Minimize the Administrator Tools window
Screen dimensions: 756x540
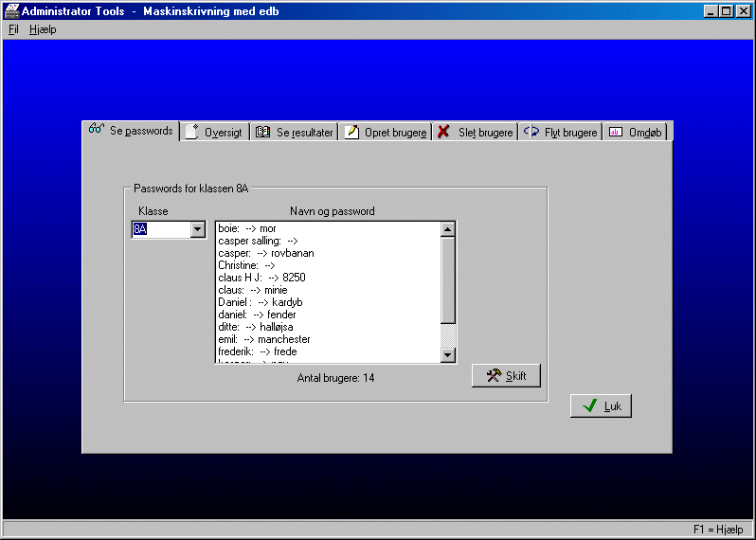tap(710, 11)
